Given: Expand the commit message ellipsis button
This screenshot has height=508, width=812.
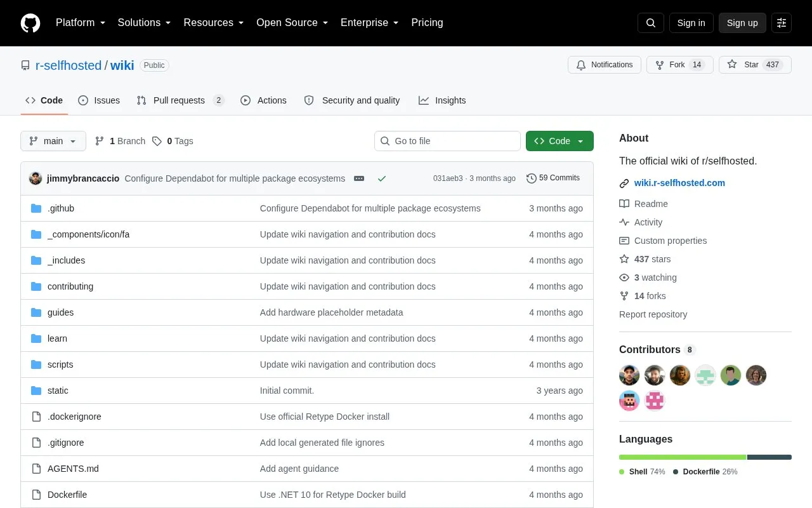Looking at the screenshot, I should [x=359, y=178].
